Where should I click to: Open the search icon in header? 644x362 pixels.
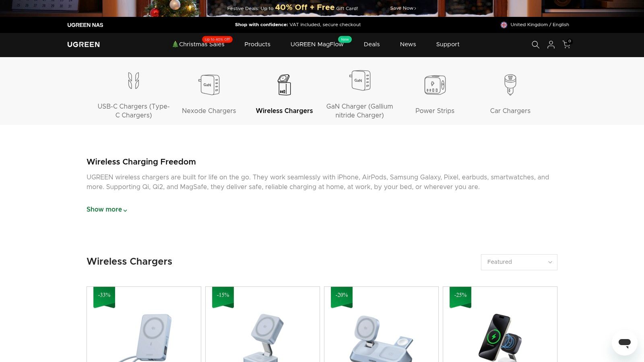pos(535,45)
